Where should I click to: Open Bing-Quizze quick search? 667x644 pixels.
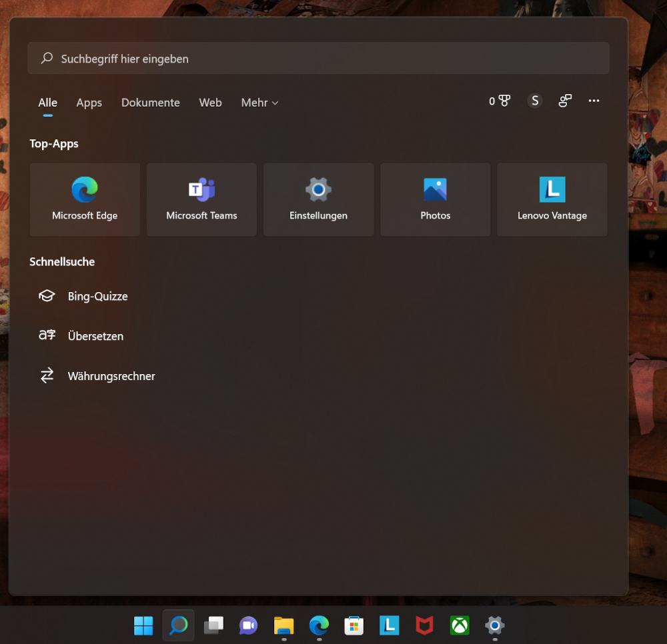(97, 296)
